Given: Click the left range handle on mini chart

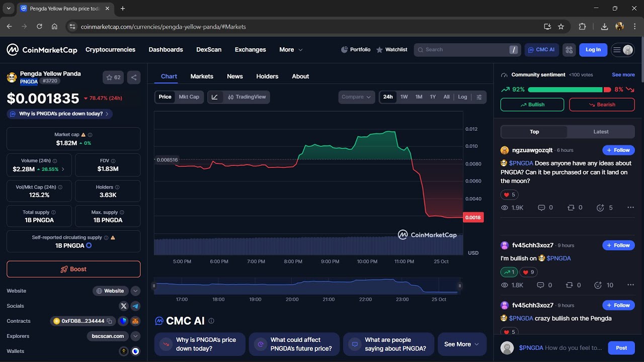Looking at the screenshot, I should pyautogui.click(x=154, y=286).
